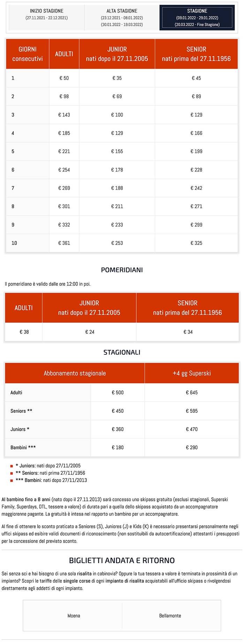Select the Senior column header in daily table
Viewport: 244px width, 644px height.
196,54
